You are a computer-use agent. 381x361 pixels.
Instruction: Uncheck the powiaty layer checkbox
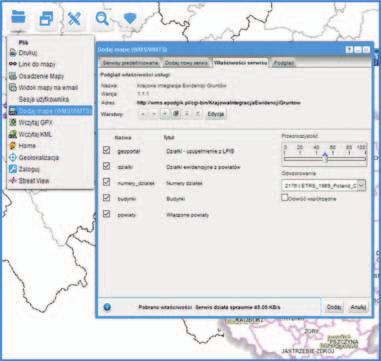(x=106, y=214)
